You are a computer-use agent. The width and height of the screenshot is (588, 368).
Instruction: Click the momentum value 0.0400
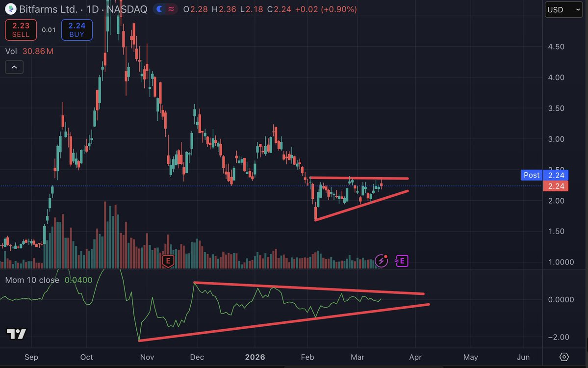78,280
